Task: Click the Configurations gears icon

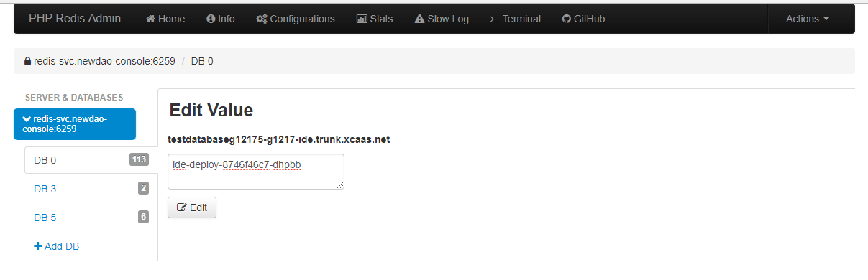Action: pos(262,19)
